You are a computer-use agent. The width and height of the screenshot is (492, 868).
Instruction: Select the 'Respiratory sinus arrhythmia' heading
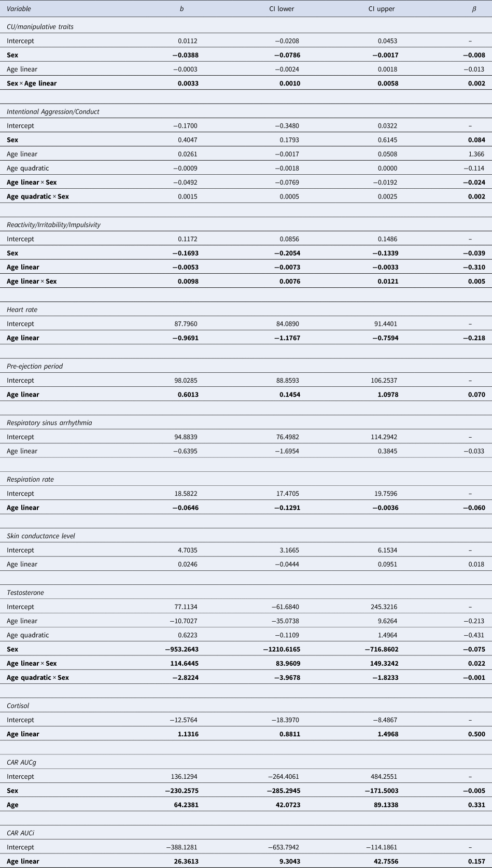pos(49,423)
